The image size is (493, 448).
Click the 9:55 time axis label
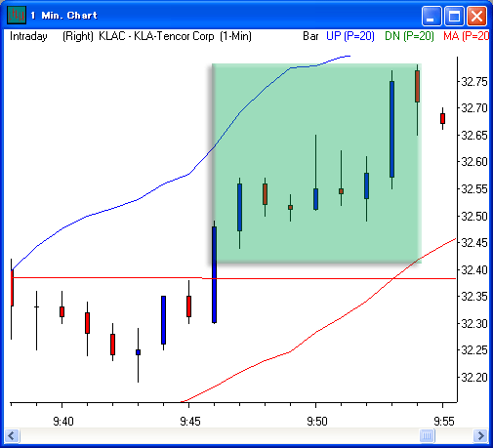tap(444, 422)
